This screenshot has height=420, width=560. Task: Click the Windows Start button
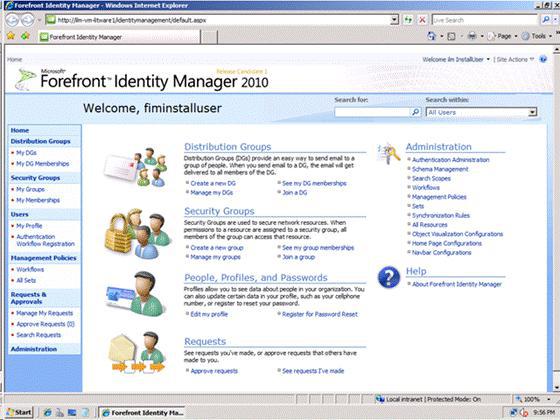pyautogui.click(x=19, y=412)
